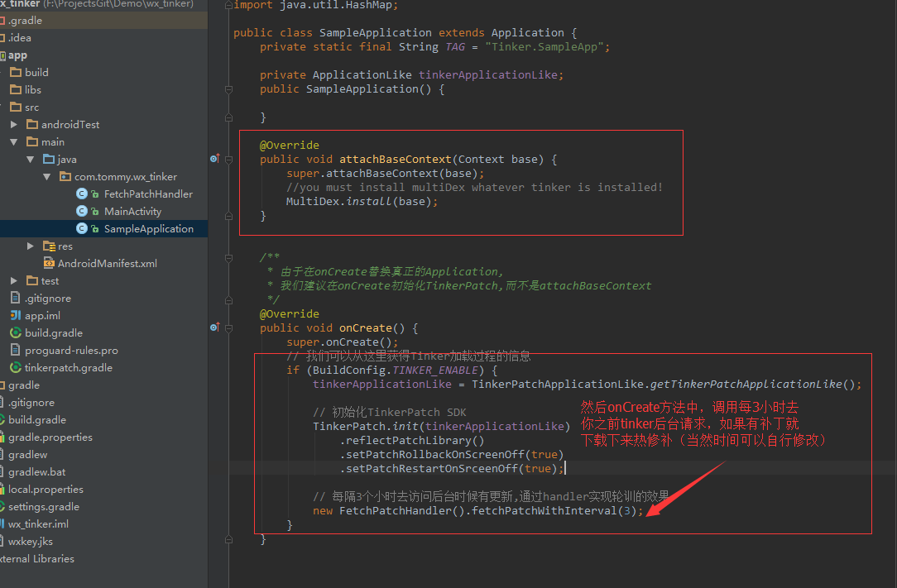Fold the SampleApplication constructor block

(x=229, y=89)
